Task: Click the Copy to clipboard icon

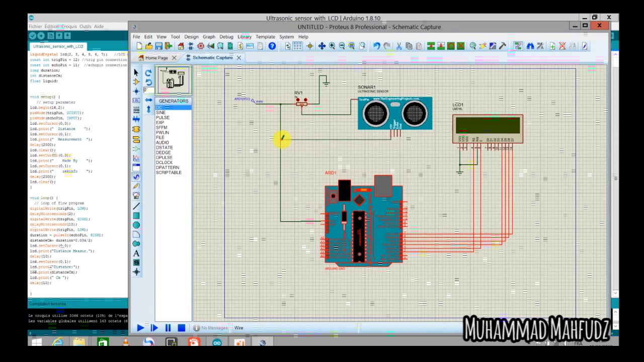Action: tap(409, 46)
